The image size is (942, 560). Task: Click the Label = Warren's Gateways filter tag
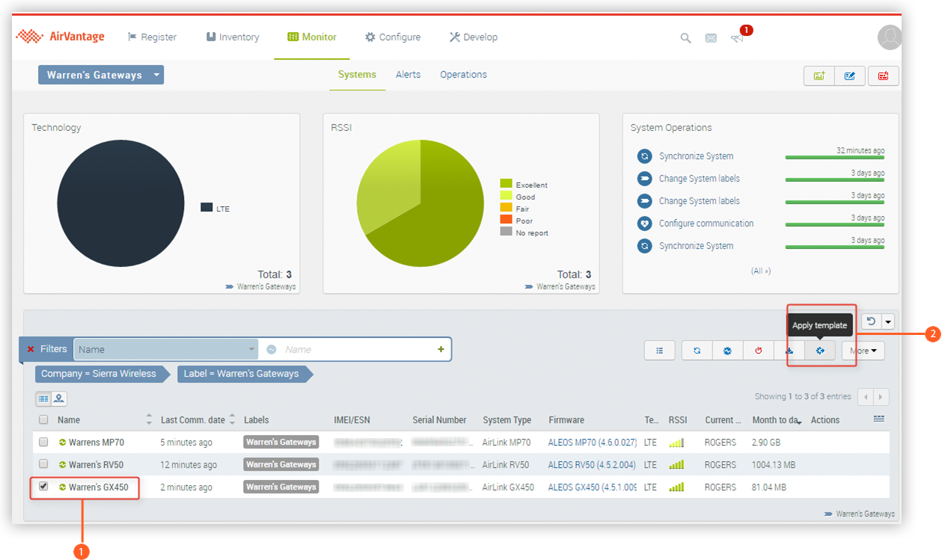pos(244,374)
